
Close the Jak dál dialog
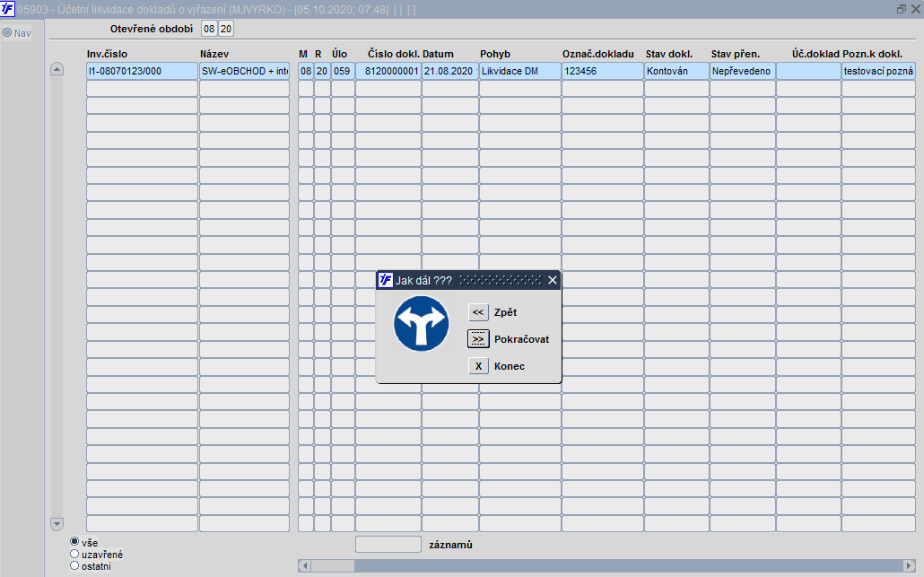(x=553, y=280)
